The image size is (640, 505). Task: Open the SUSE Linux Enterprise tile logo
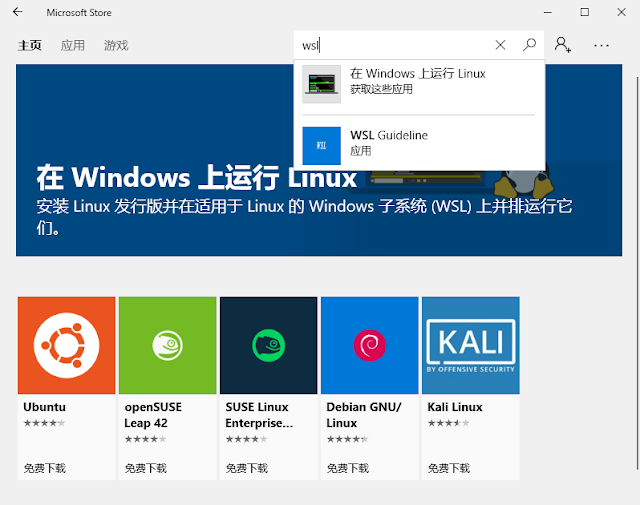tap(269, 345)
